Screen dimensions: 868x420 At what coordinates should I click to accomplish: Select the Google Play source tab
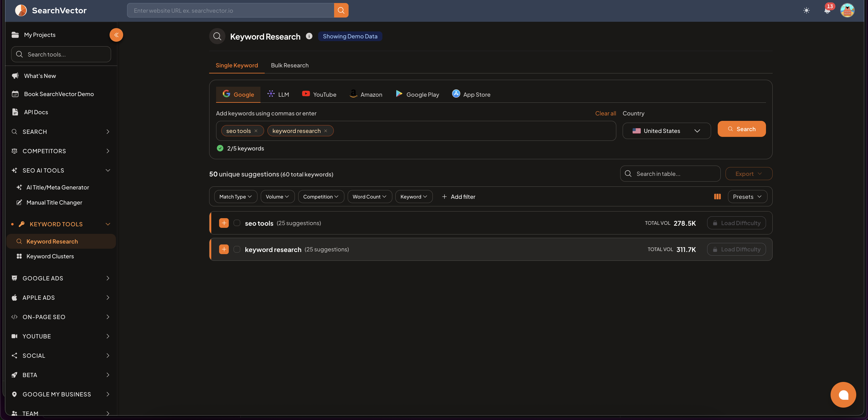tap(417, 95)
